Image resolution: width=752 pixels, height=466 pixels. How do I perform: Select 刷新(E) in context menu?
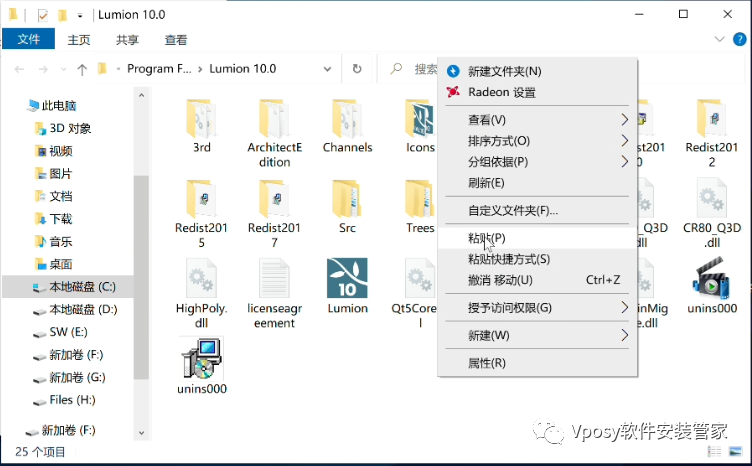(537, 183)
